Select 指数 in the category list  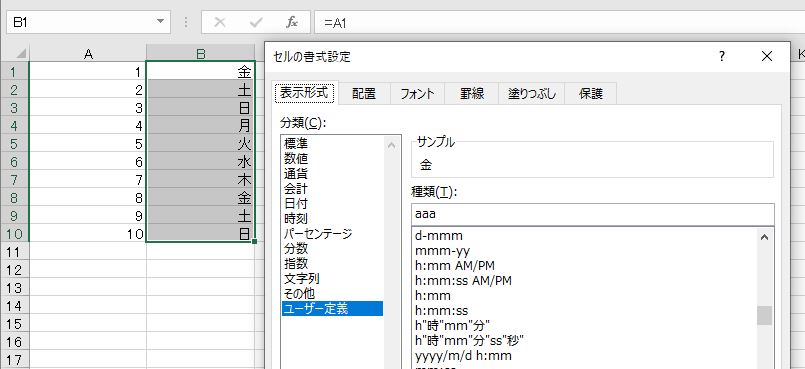tap(332, 264)
